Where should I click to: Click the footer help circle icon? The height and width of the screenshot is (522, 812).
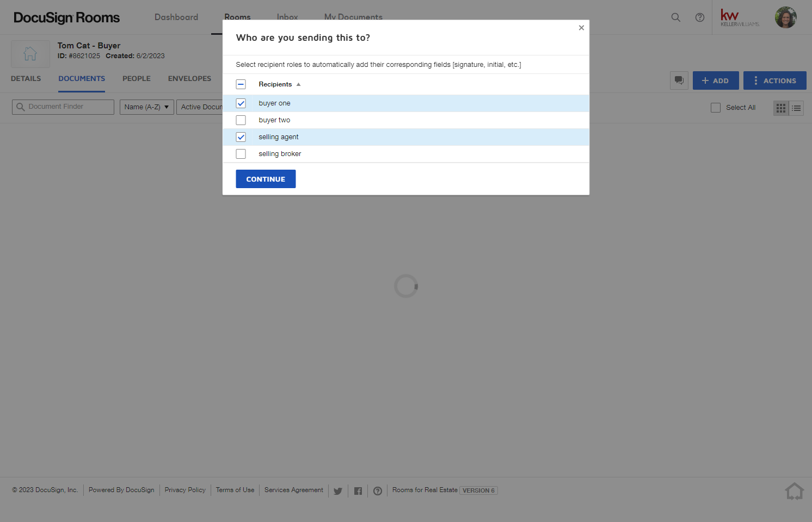(x=378, y=491)
